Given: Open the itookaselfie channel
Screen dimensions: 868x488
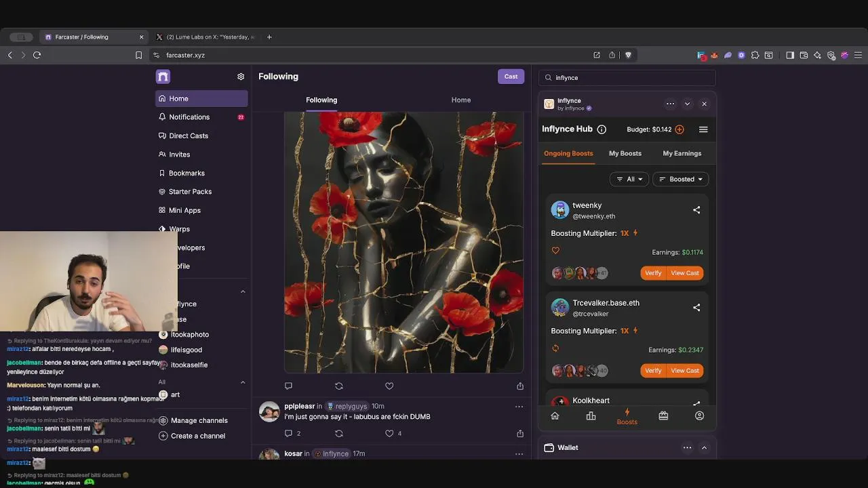Looking at the screenshot, I should point(183,365).
